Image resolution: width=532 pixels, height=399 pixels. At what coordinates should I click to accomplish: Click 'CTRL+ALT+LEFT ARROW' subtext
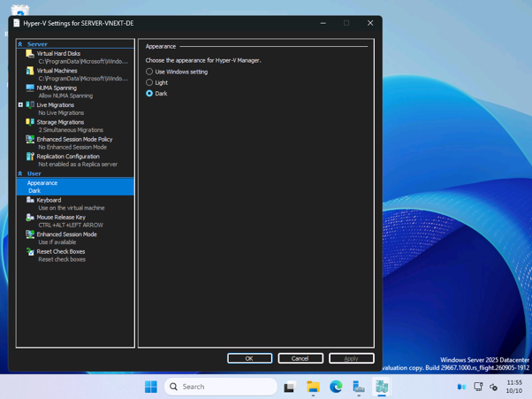(71, 225)
